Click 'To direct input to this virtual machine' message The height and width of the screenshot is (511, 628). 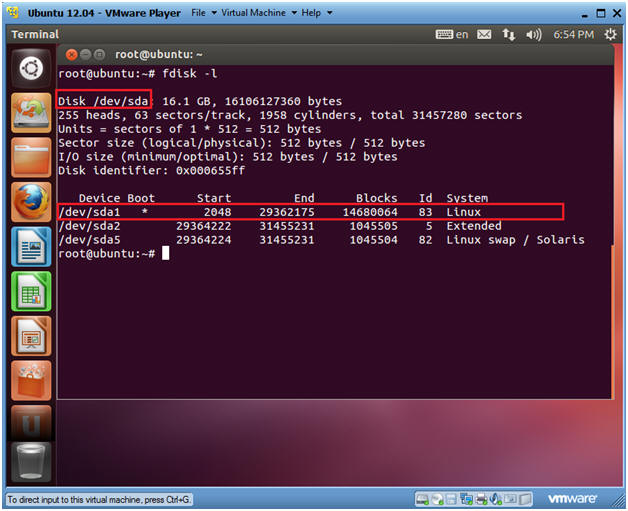(99, 499)
